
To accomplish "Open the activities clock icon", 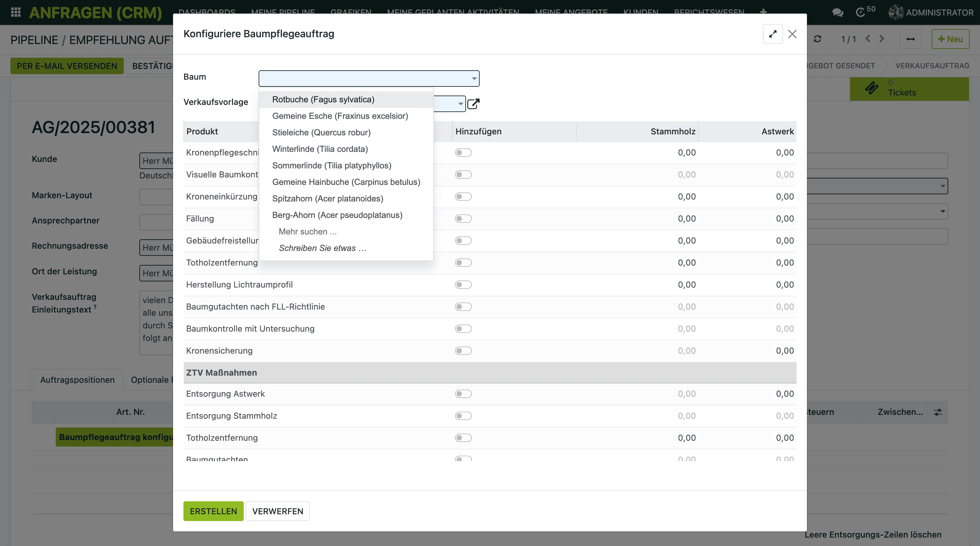I will click(860, 12).
